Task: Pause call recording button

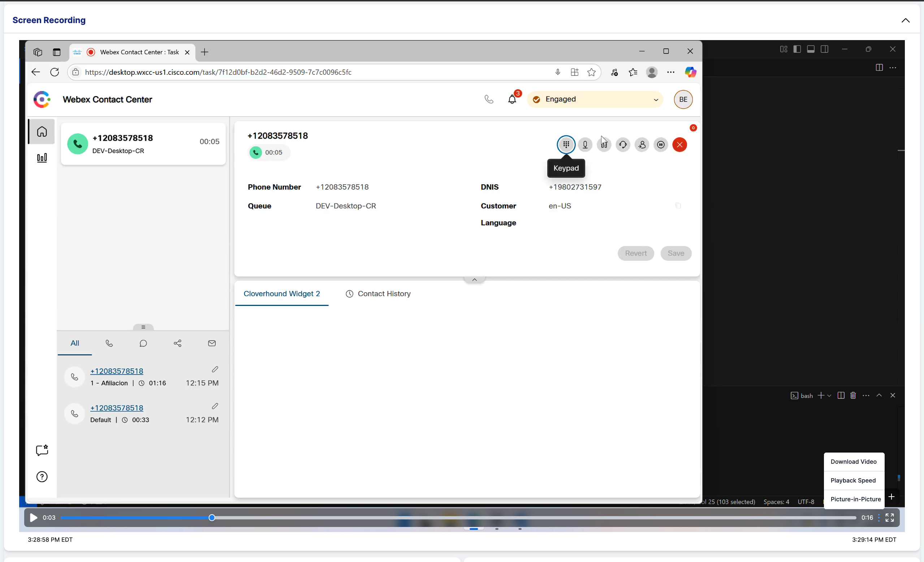Action: (x=661, y=145)
